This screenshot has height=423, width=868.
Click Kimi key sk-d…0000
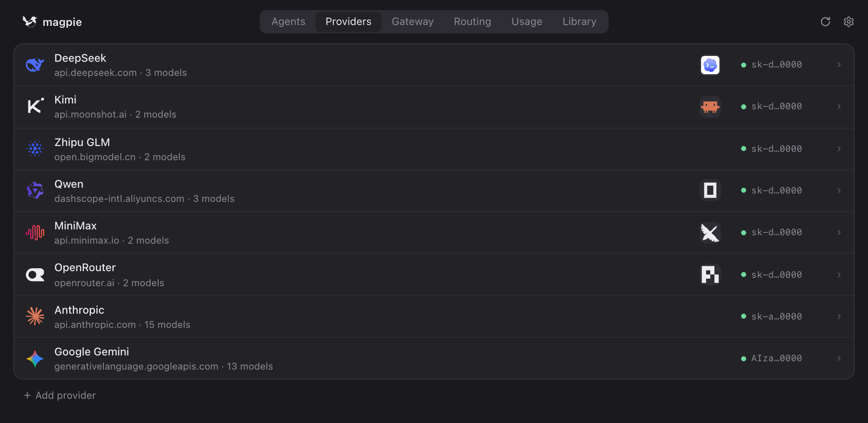point(777,106)
